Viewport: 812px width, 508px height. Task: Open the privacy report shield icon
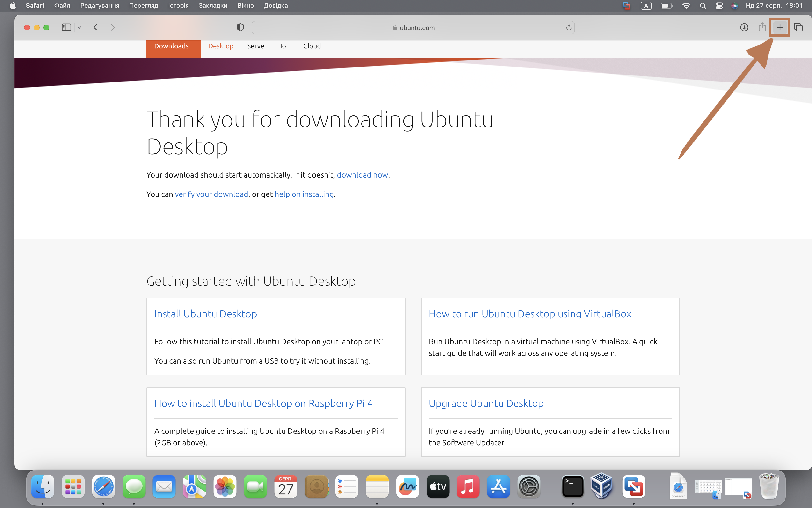point(240,28)
